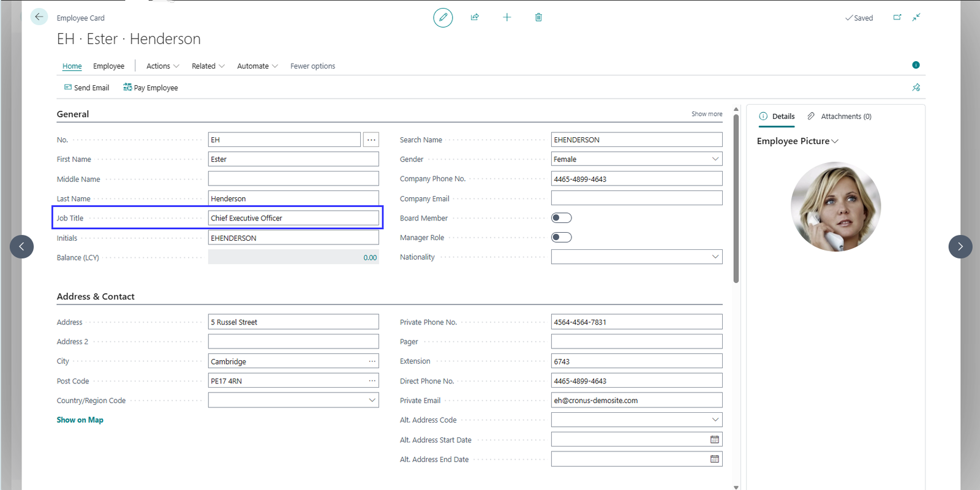Go to previous record with left arrow

click(x=21, y=247)
